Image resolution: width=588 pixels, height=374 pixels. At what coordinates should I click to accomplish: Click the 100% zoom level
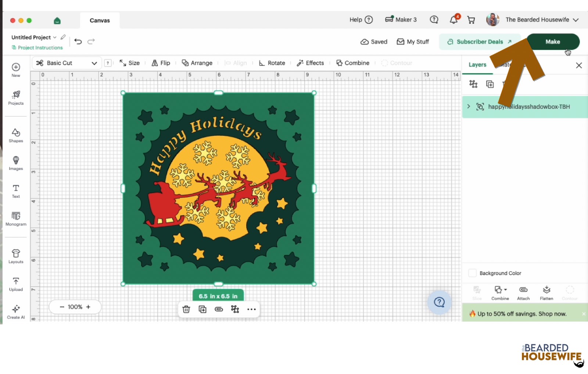click(x=75, y=307)
